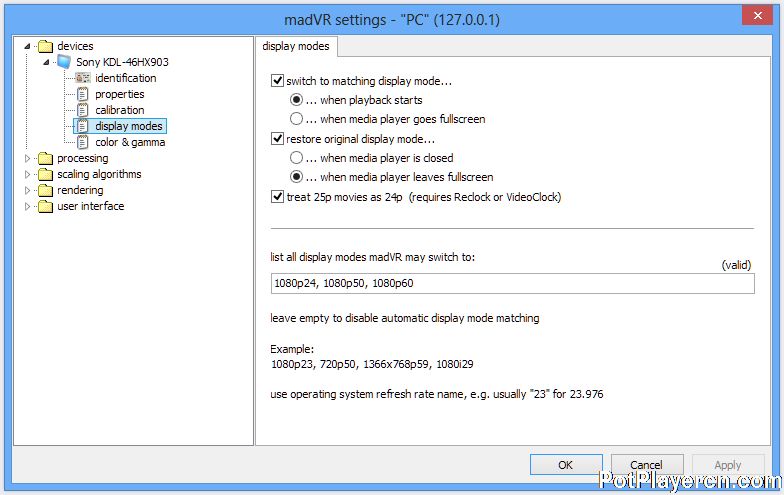Click the (valid) status text
Screen dimensions: 784x495
click(x=736, y=265)
